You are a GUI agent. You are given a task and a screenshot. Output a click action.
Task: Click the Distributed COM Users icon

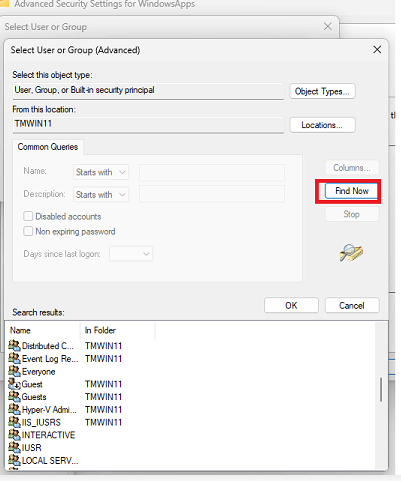coord(14,346)
